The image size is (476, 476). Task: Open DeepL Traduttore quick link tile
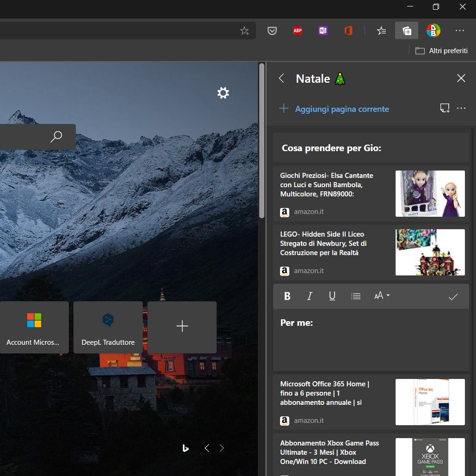tap(108, 327)
